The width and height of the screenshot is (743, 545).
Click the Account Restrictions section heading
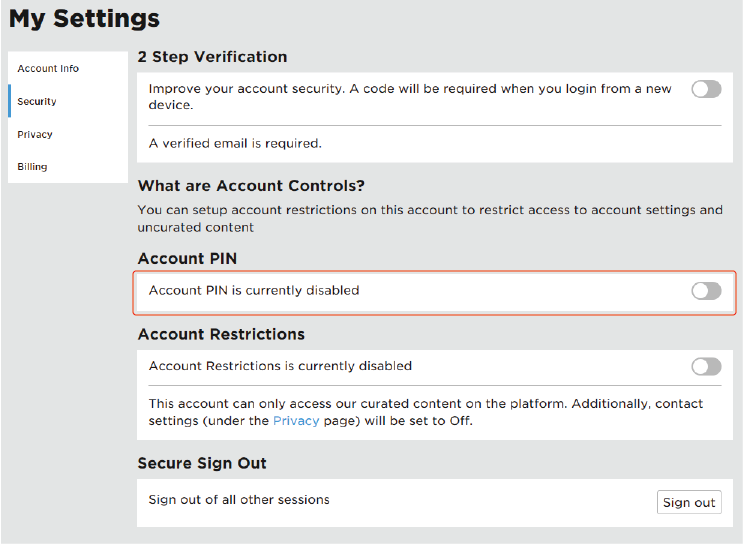221,334
